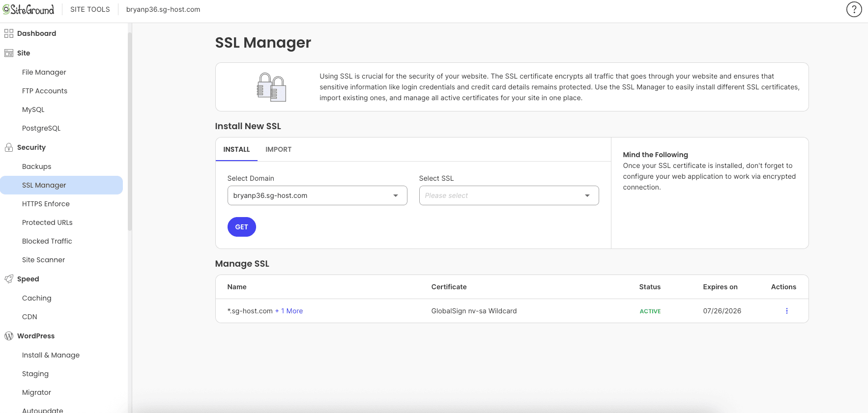Open the help question mark icon
Screen dimensions: 868x413
(x=854, y=9)
